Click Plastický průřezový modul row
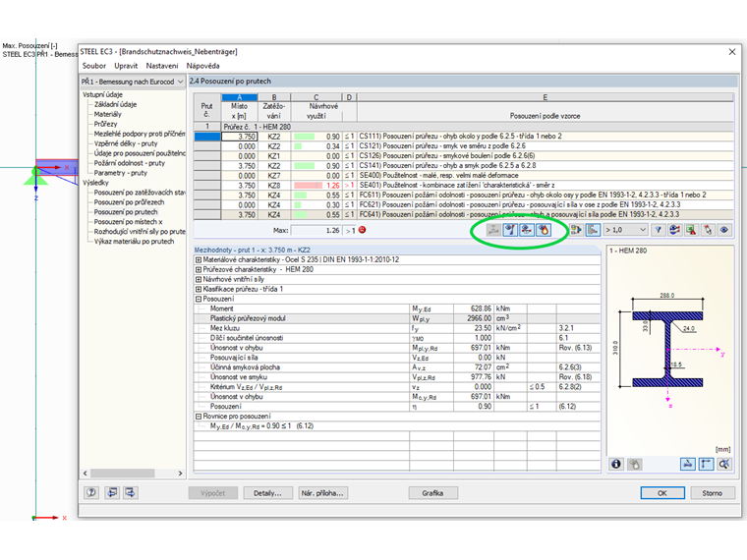The image size is (747, 560). (x=396, y=318)
